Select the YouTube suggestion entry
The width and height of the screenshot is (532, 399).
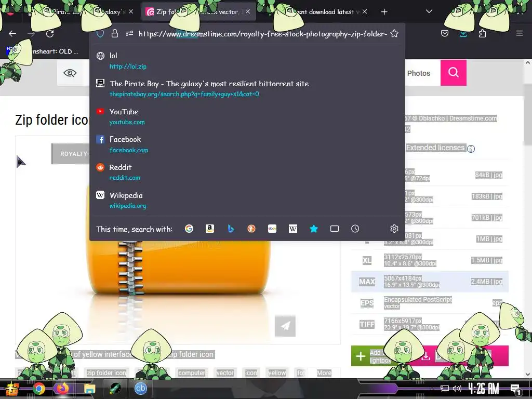(x=247, y=117)
